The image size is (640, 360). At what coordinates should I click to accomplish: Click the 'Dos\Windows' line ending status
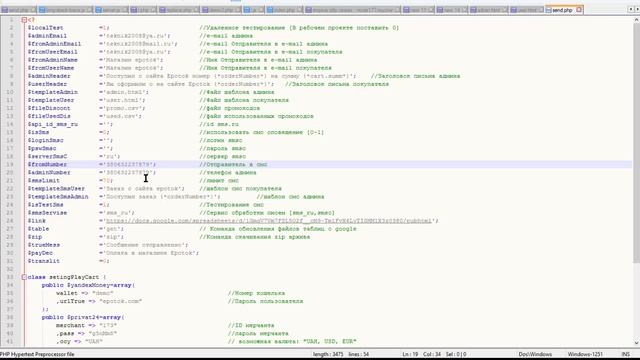(x=535, y=354)
